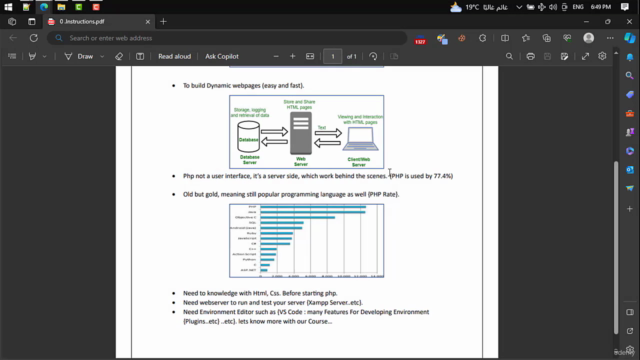Click the fit to width icon

pos(310,56)
